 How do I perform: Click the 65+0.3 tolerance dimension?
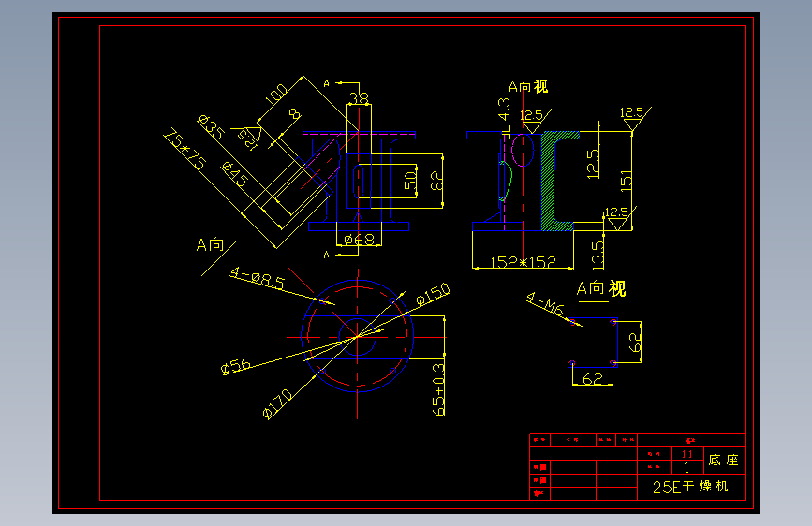438,389
